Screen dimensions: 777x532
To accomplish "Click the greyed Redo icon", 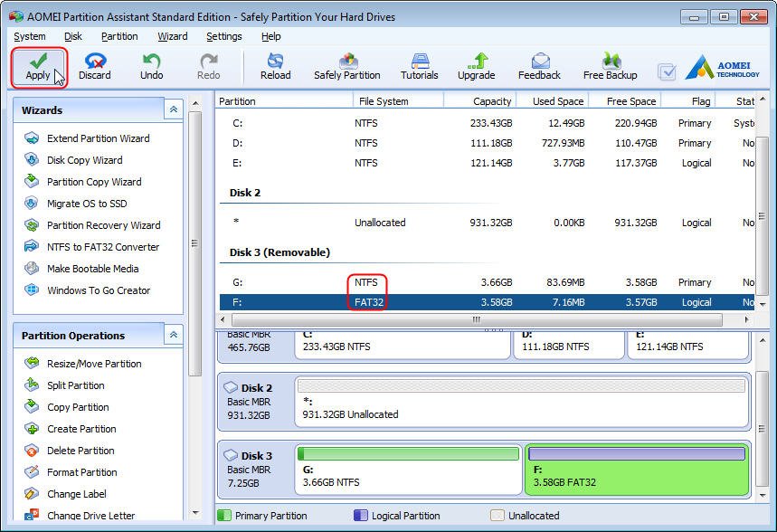I will (x=209, y=68).
